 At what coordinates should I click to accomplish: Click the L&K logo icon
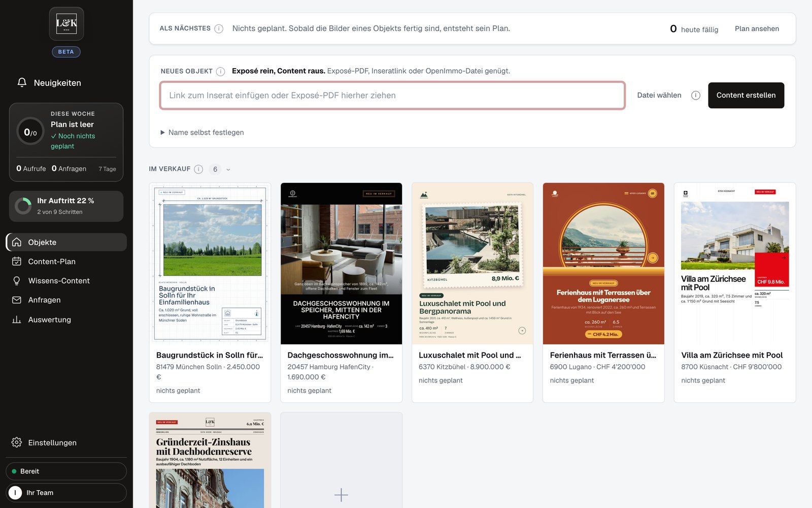point(66,23)
